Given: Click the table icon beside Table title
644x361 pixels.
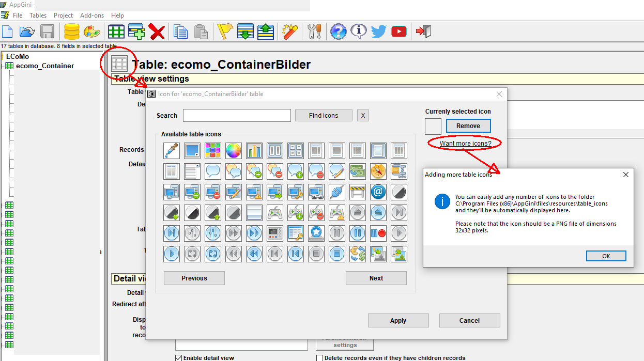Looking at the screenshot, I should click(x=119, y=64).
